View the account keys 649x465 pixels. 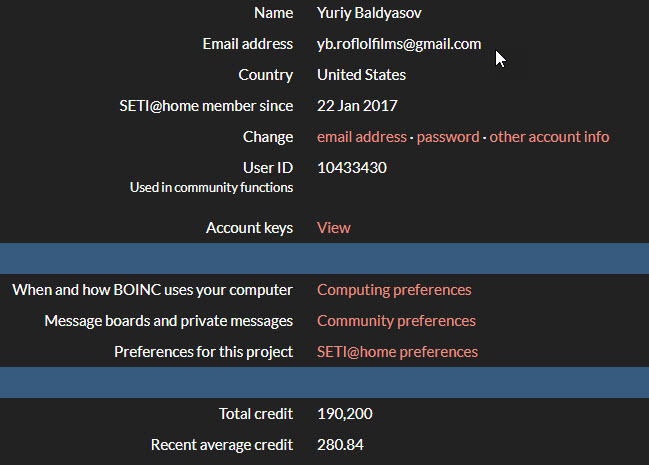coord(333,228)
